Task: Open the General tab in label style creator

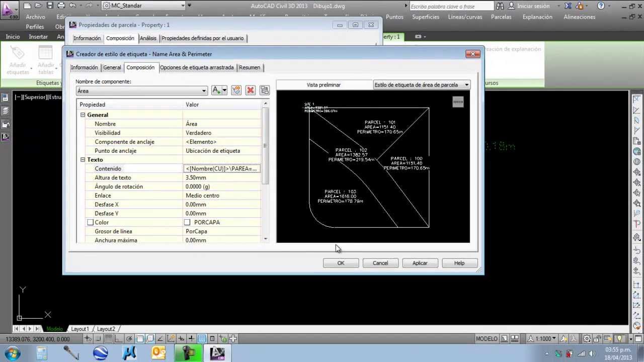Action: tap(112, 67)
